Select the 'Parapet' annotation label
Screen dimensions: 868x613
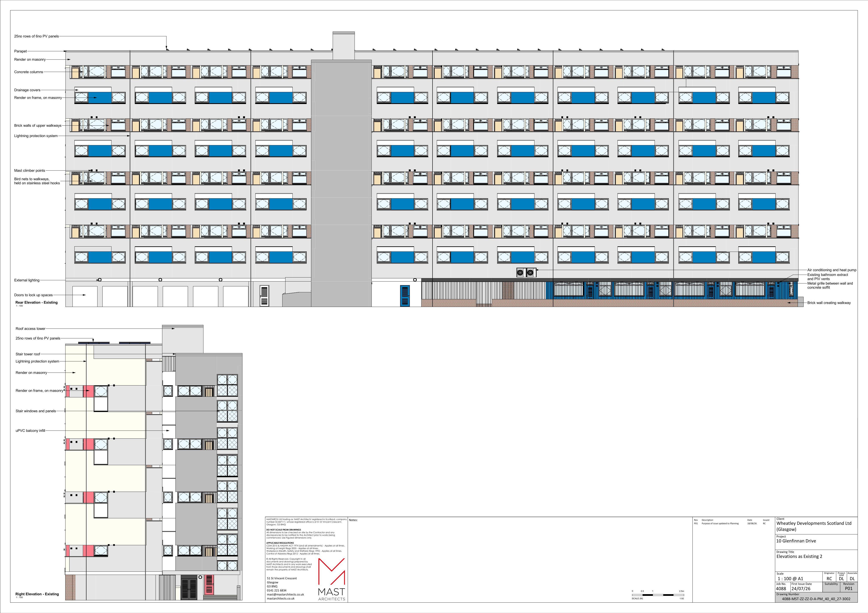click(x=20, y=51)
